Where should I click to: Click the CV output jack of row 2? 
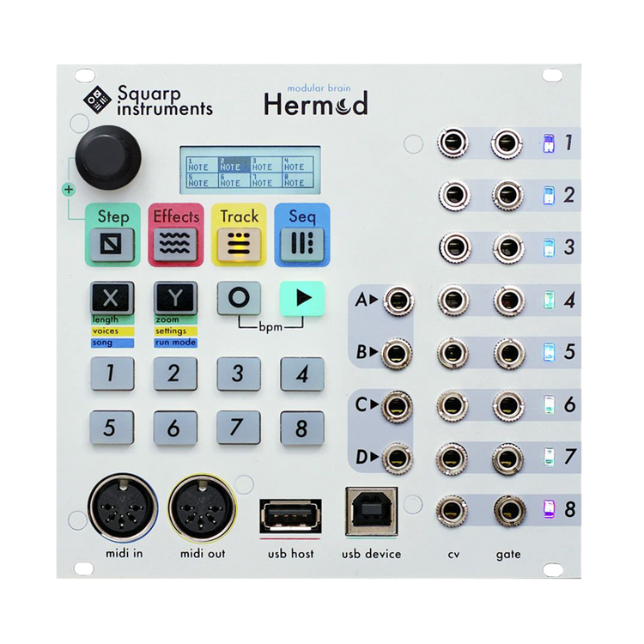(454, 195)
